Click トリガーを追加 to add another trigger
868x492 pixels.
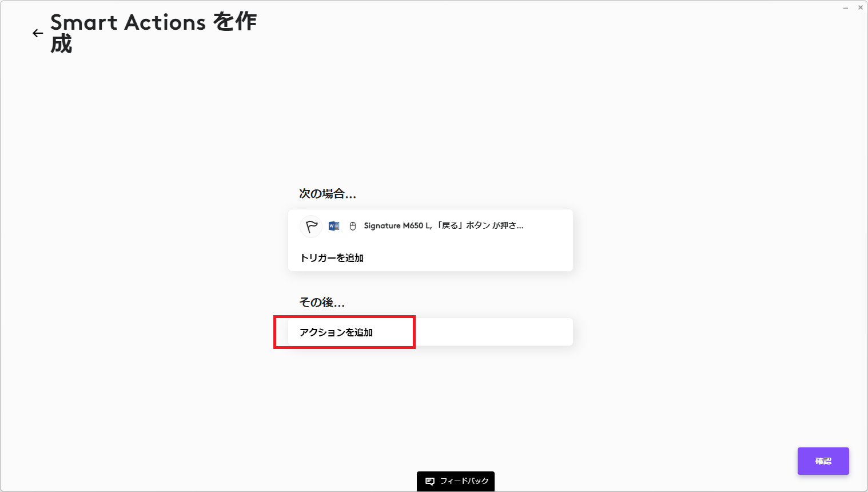[332, 258]
